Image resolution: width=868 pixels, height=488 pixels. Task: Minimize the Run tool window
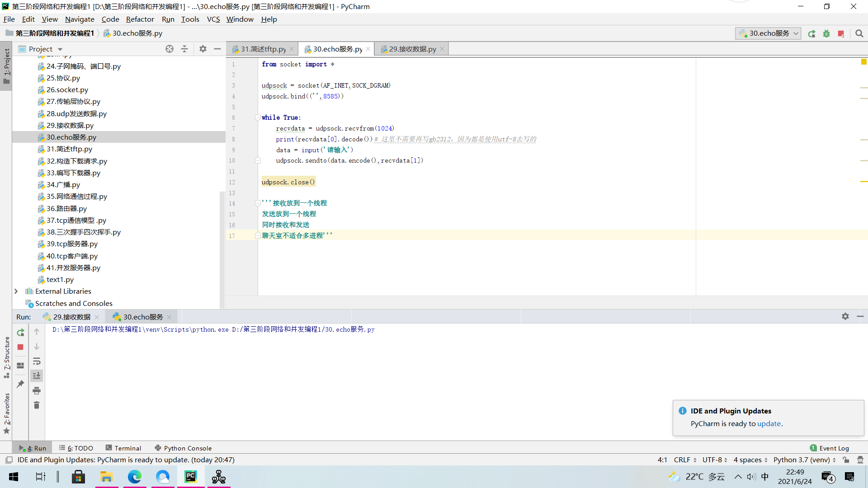(860, 316)
